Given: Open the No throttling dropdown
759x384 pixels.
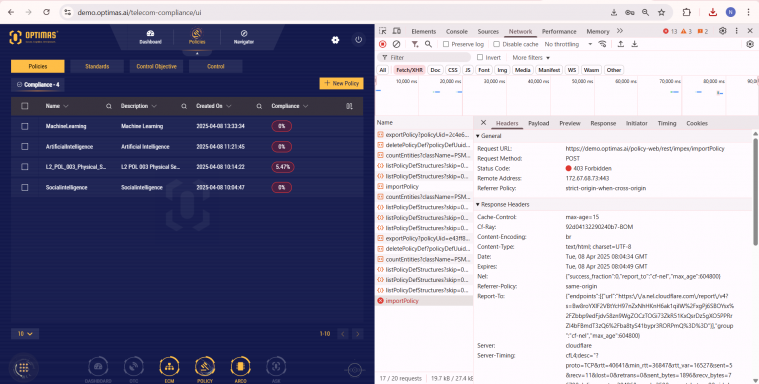Looking at the screenshot, I should point(568,44).
